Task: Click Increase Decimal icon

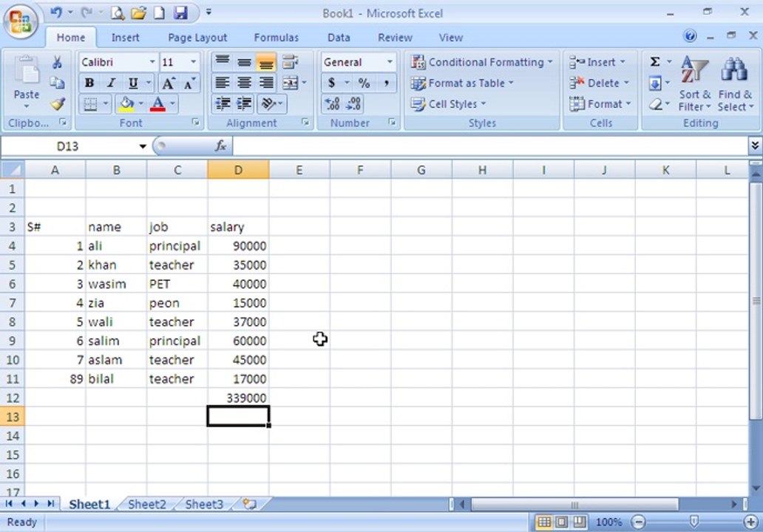Action: [x=332, y=103]
